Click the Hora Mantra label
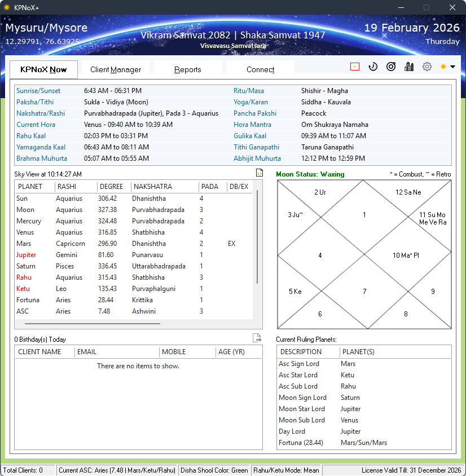This screenshot has height=476, width=466. tap(252, 125)
